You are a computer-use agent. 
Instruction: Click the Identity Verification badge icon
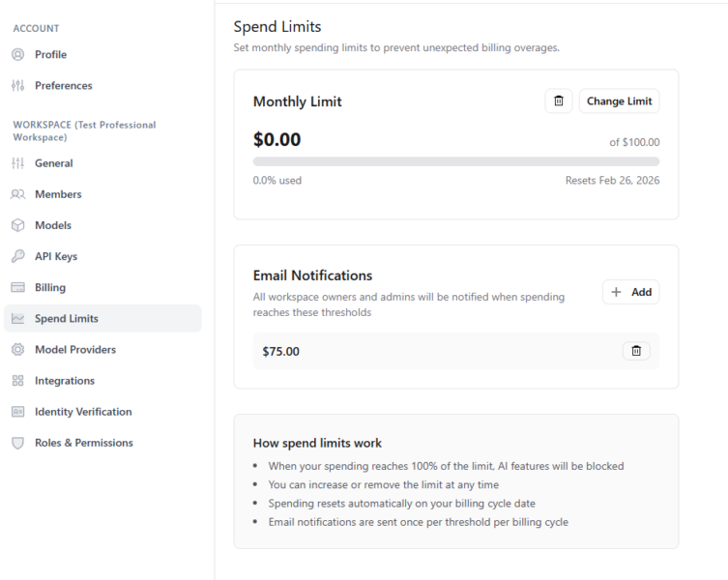tap(17, 412)
